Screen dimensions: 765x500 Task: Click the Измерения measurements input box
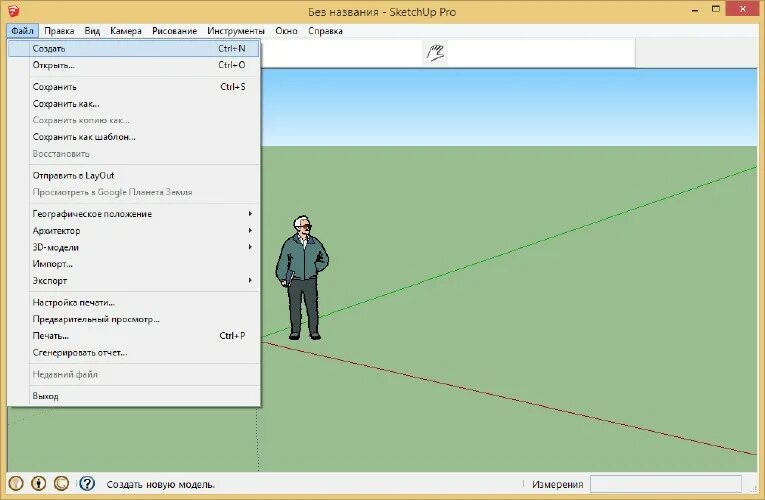click(665, 484)
